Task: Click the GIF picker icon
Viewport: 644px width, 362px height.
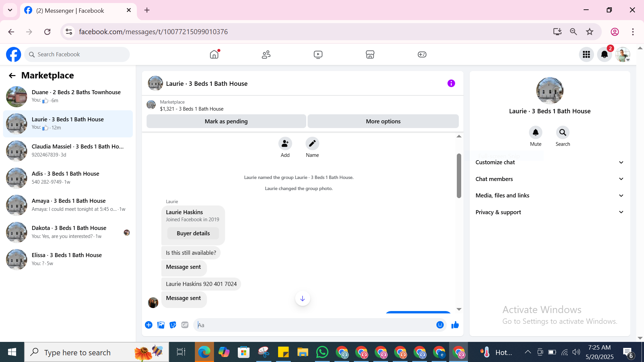Action: [185, 325]
